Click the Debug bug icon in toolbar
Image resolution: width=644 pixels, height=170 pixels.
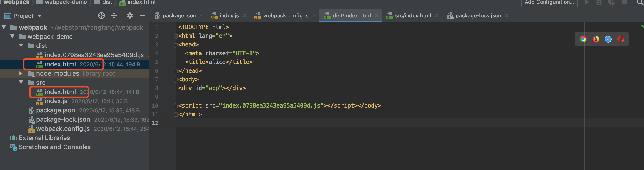click(x=599, y=2)
